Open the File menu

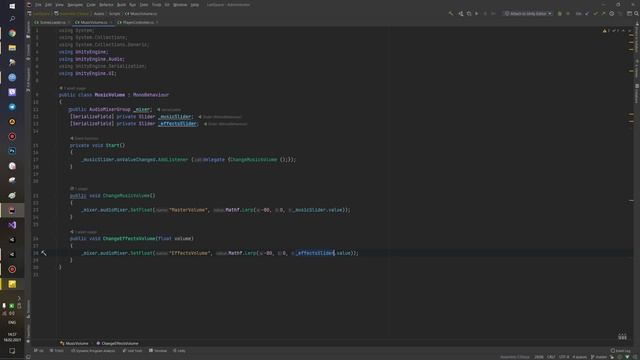coord(38,5)
